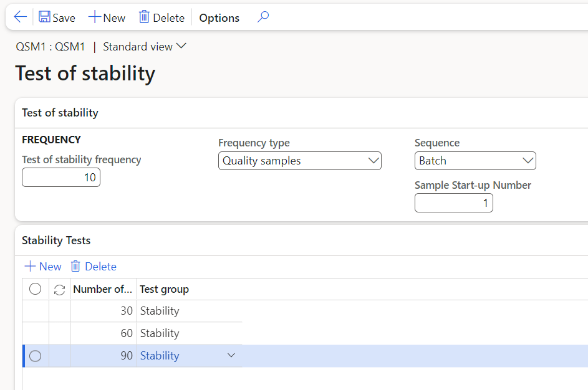Click New in the top toolbar
Screen dimensions: 588x390
[x=107, y=17]
